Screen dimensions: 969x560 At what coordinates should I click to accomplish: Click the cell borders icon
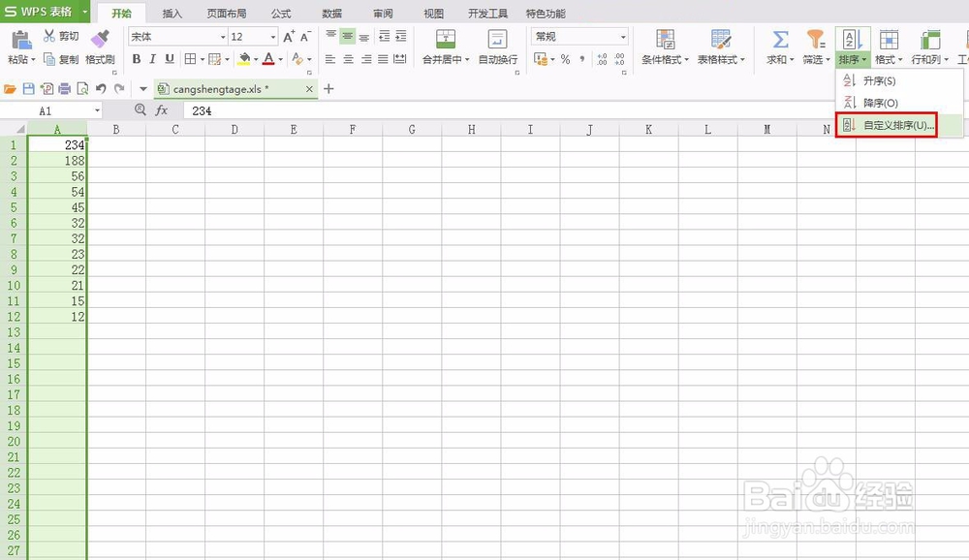[190, 59]
